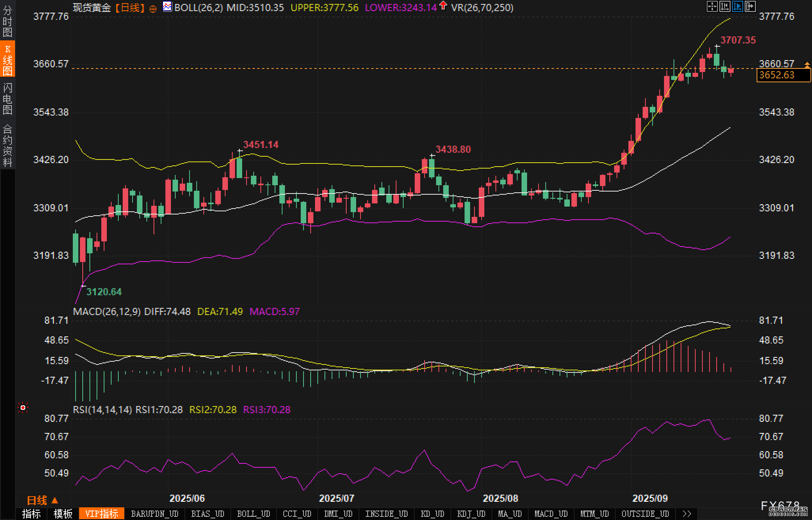Expand the 日线 period selector

click(42, 500)
